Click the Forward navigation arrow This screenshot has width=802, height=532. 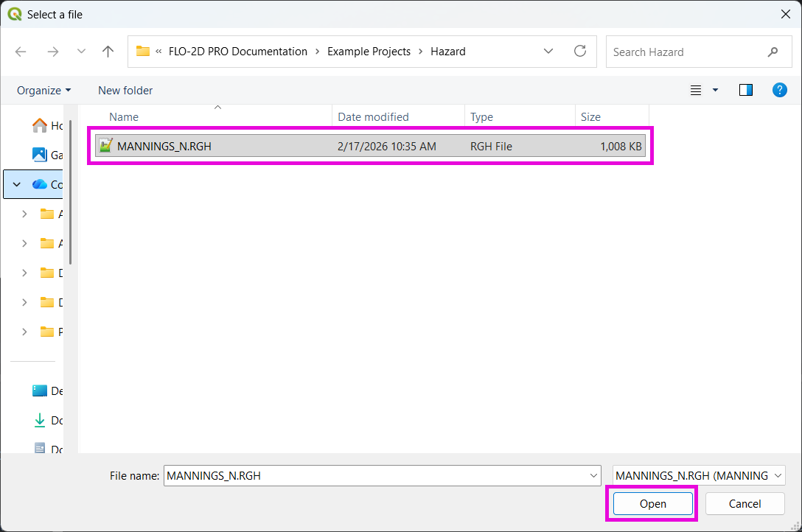[52, 52]
